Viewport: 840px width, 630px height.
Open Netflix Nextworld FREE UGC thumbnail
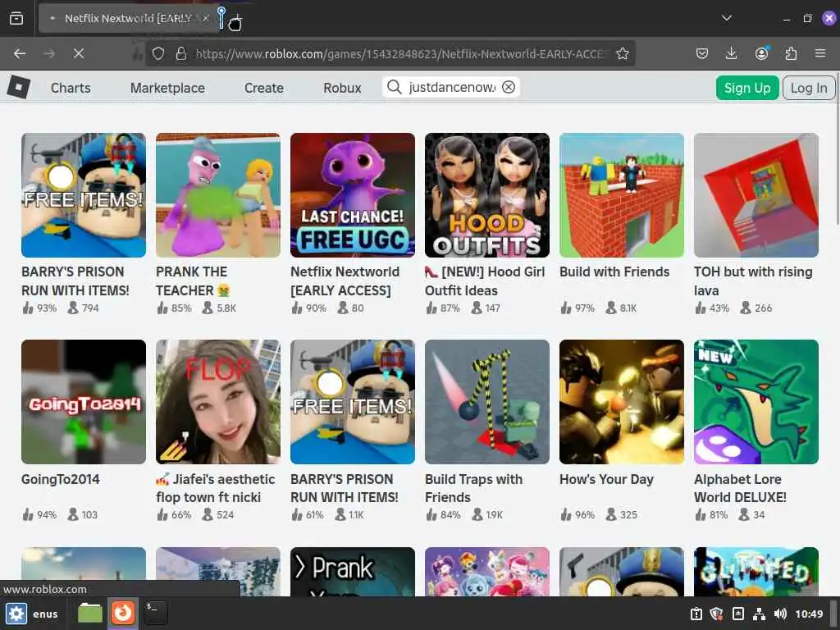tap(353, 195)
